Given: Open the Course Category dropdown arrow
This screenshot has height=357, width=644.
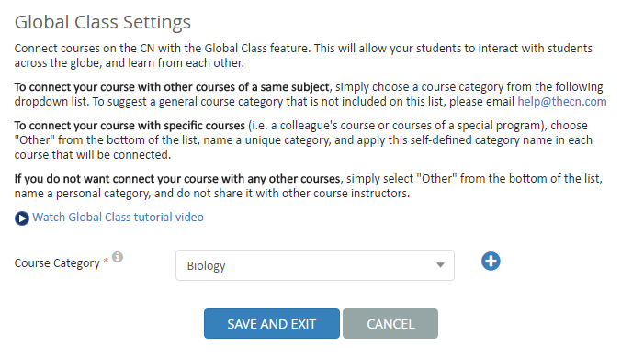Looking at the screenshot, I should 440,265.
